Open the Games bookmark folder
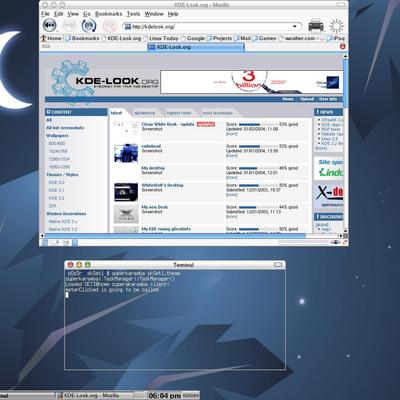The height and width of the screenshot is (400, 400). 264,38
